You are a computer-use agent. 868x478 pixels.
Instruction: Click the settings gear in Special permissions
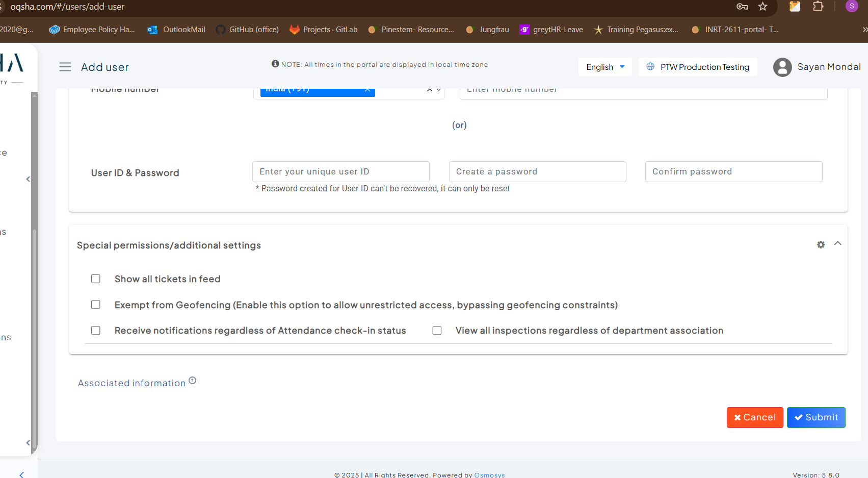coord(821,245)
